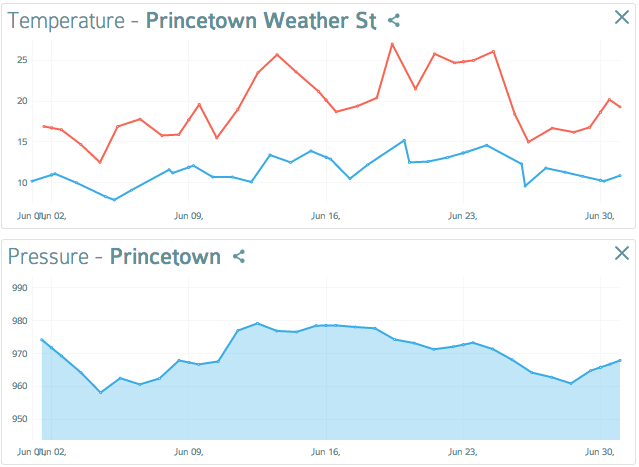639x467 pixels.
Task: Select the Jun 23 label on the pressure axis
Action: (x=463, y=451)
